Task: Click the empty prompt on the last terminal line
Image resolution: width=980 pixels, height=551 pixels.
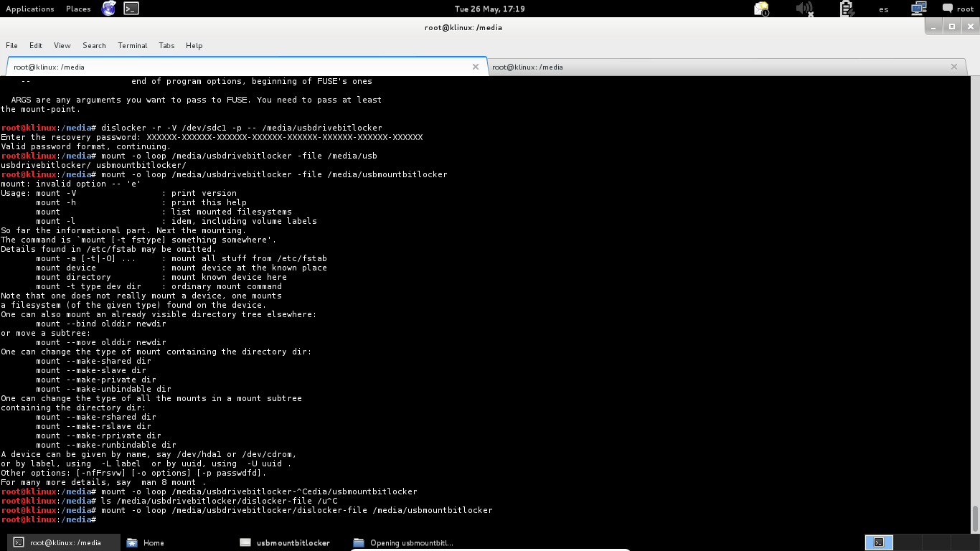Action: 49,519
